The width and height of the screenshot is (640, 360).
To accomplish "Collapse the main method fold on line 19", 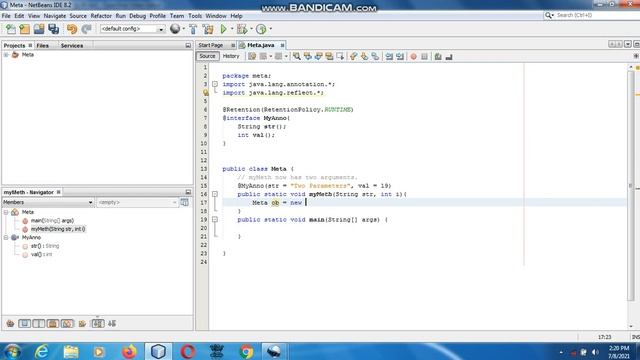I will [x=215, y=220].
